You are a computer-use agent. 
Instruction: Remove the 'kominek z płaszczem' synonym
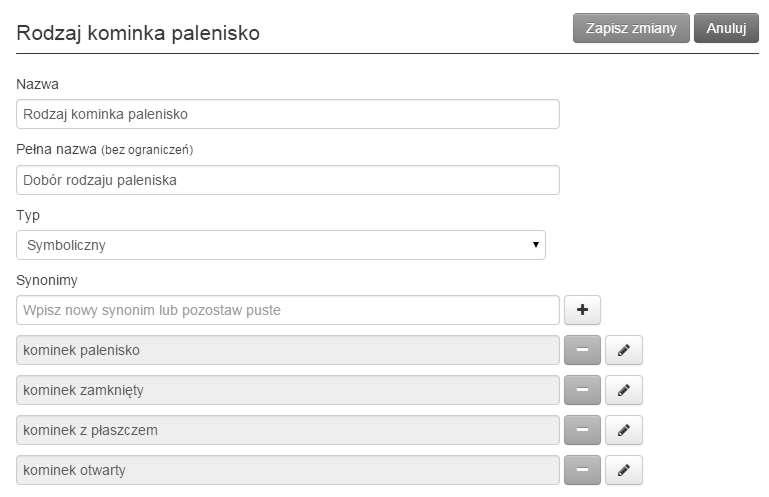[582, 430]
